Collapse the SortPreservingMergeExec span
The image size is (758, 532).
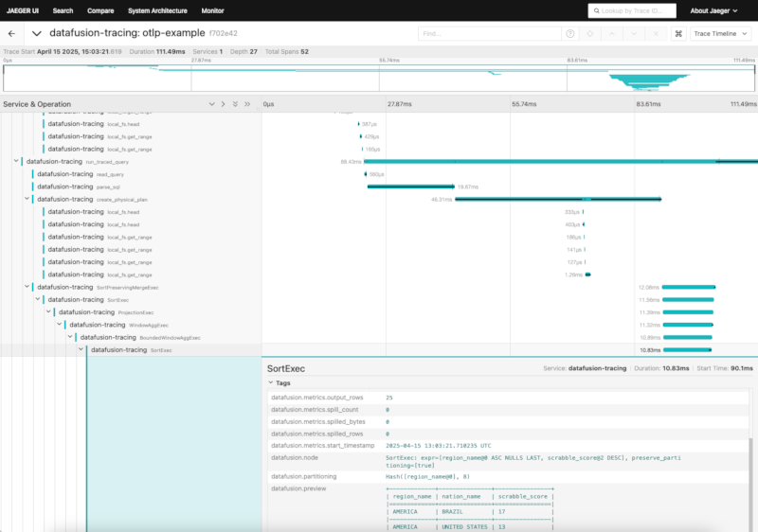click(x=27, y=287)
